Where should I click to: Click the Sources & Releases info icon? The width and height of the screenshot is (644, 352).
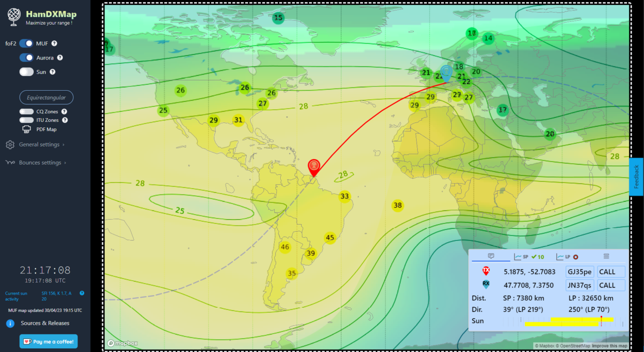pyautogui.click(x=10, y=323)
